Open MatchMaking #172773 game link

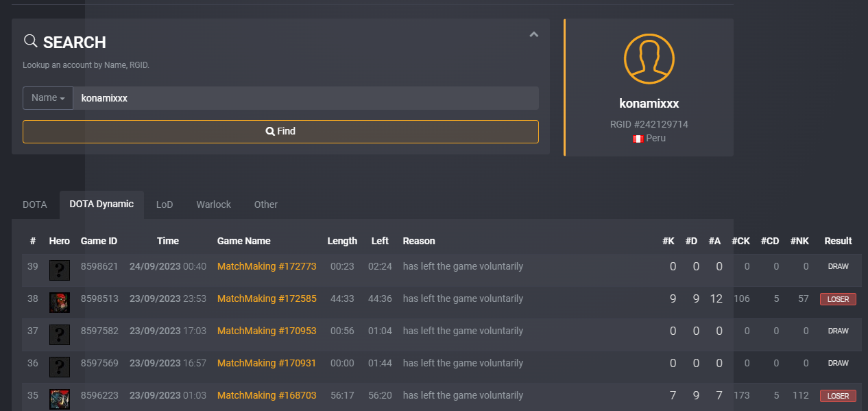(267, 266)
